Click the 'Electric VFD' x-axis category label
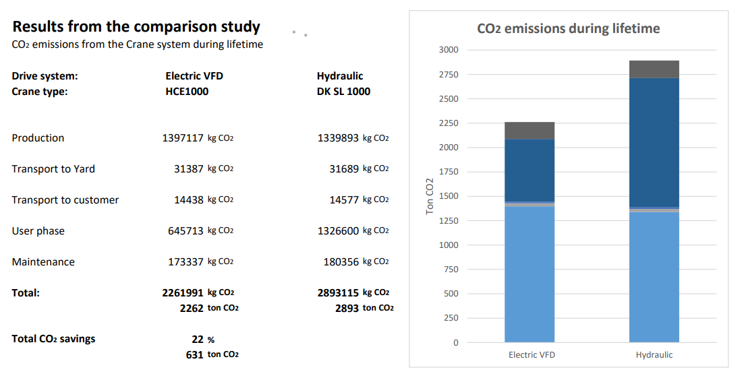 pyautogui.click(x=532, y=355)
